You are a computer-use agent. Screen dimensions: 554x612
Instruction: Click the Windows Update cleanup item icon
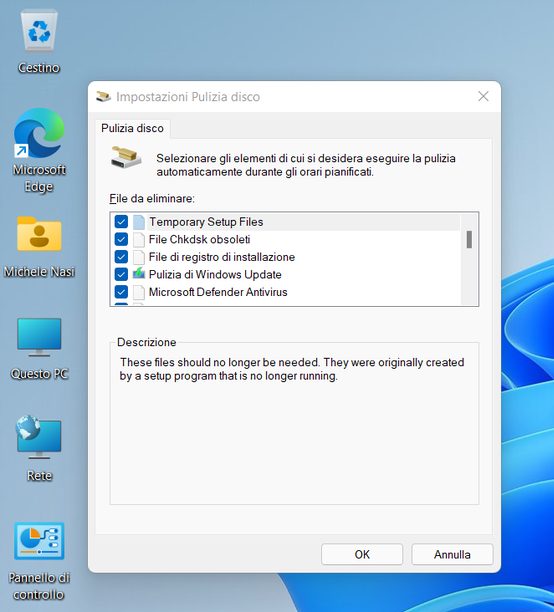point(139,274)
